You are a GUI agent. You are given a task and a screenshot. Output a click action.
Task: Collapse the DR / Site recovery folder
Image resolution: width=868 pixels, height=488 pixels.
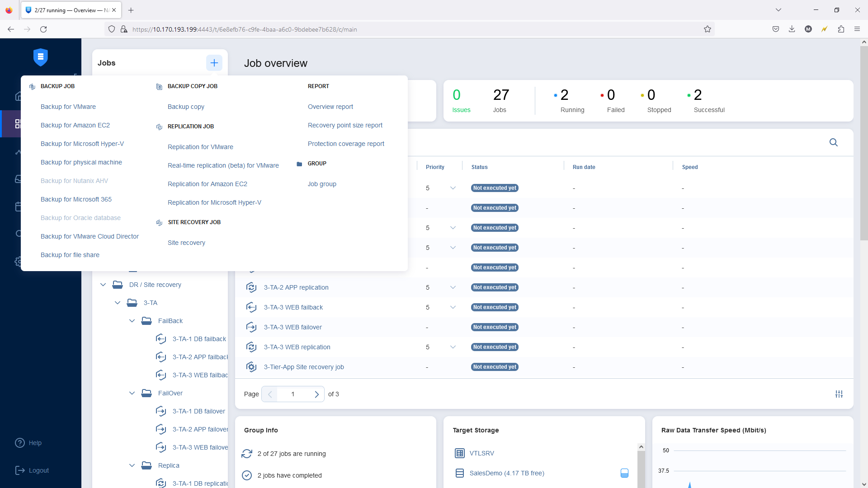click(103, 285)
